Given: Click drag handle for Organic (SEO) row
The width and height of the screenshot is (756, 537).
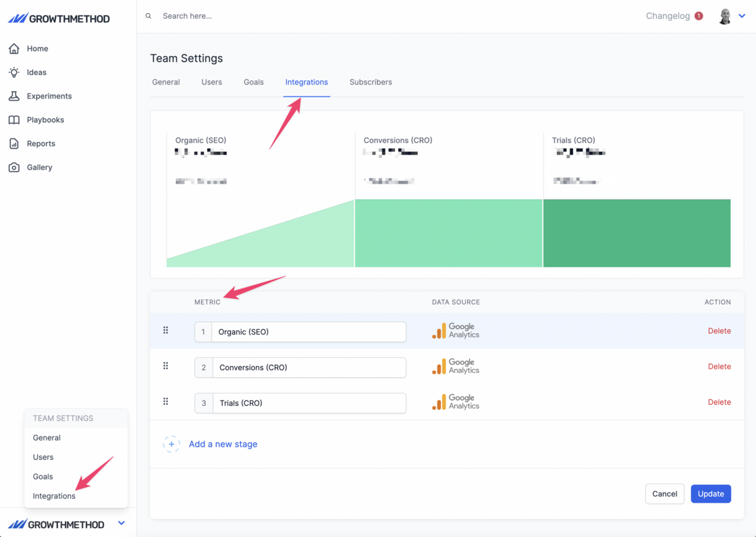Looking at the screenshot, I should click(x=165, y=330).
